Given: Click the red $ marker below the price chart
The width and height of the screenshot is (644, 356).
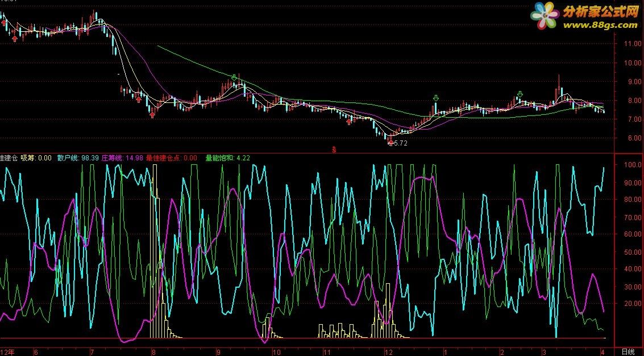Looking at the screenshot, I should click(x=334, y=150).
